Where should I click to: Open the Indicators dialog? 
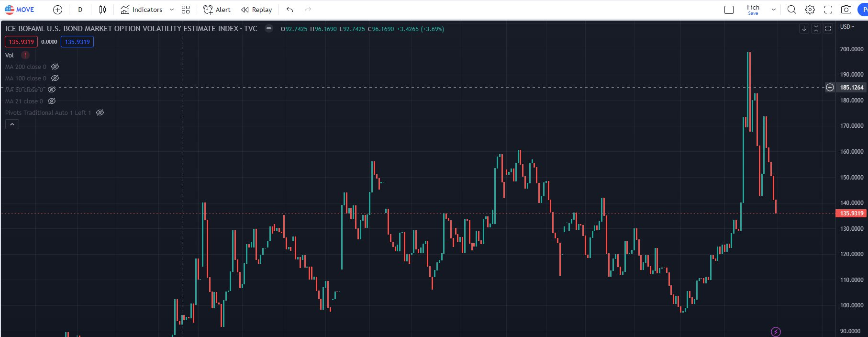point(141,10)
